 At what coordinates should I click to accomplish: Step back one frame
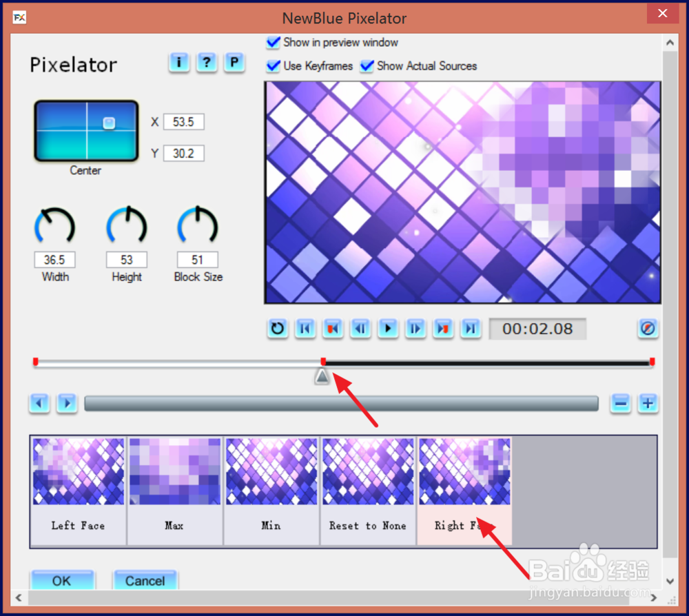coord(360,329)
